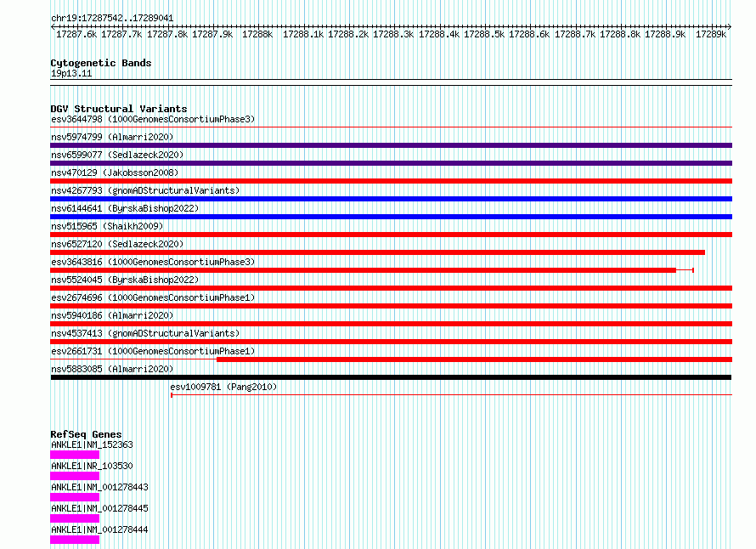Viewport: 756px width, 549px height.
Task: Click the 17289k ruler tick label
Action: click(x=711, y=34)
